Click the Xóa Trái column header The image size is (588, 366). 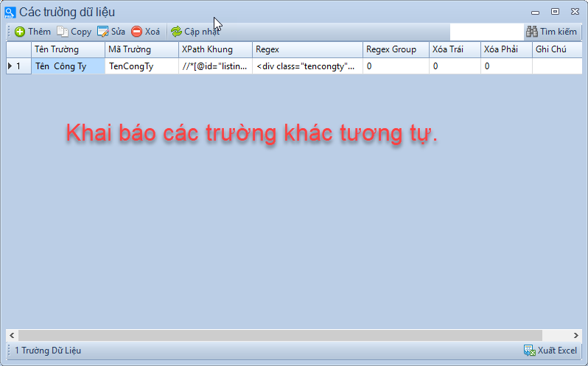coord(455,49)
